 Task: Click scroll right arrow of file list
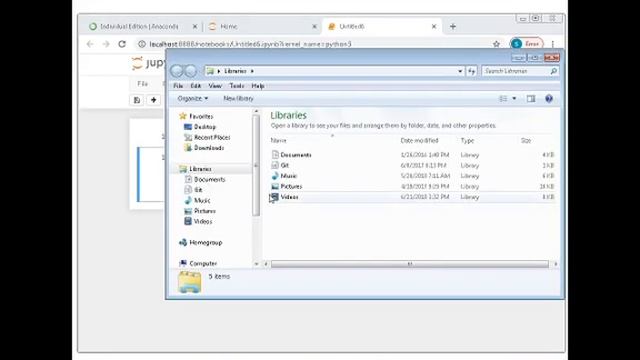coord(556,264)
